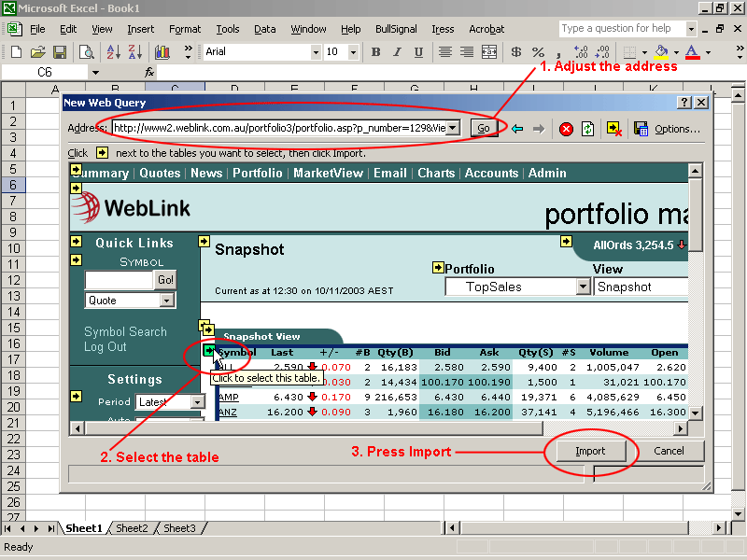This screenshot has width=747, height=560.
Task: Click the Save Query disk icon
Action: click(x=641, y=129)
